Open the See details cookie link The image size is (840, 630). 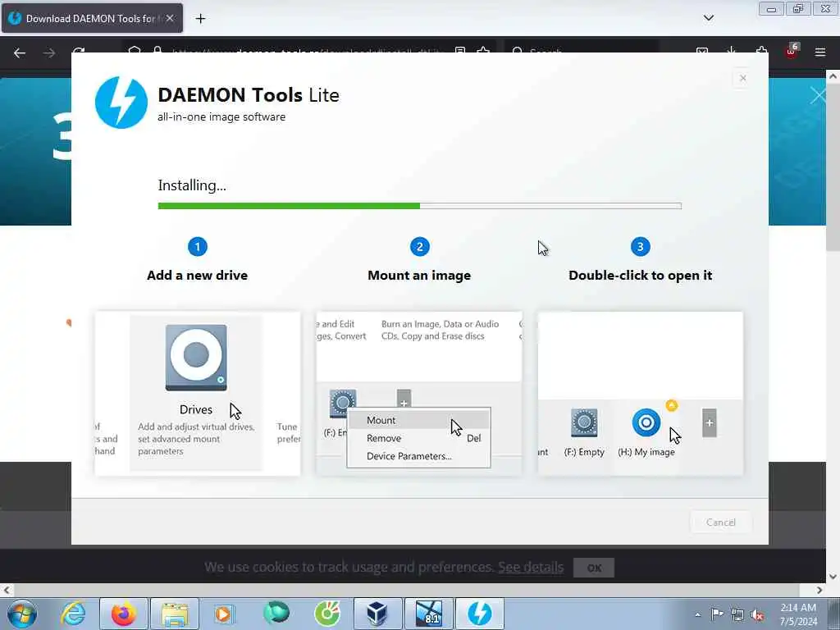click(531, 567)
